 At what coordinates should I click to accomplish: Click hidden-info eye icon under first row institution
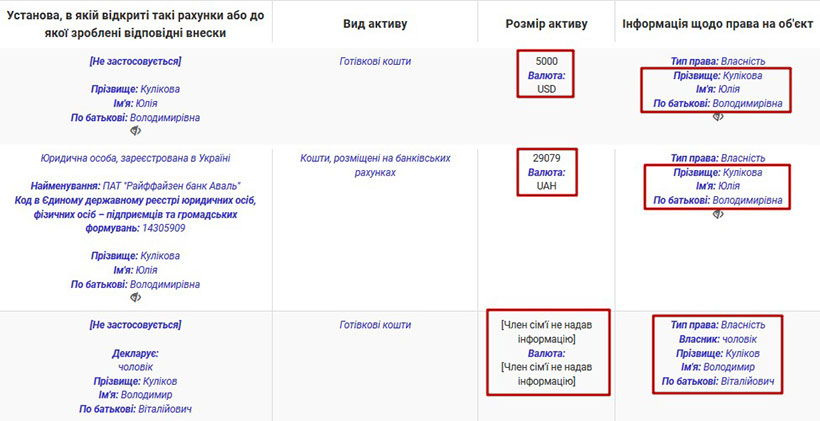pos(135,131)
